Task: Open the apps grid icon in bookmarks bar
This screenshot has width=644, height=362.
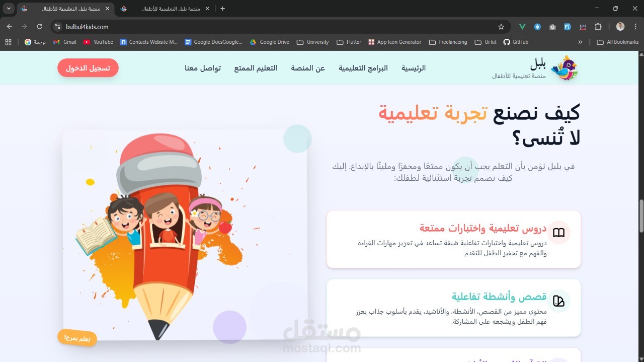Action: 8,42
